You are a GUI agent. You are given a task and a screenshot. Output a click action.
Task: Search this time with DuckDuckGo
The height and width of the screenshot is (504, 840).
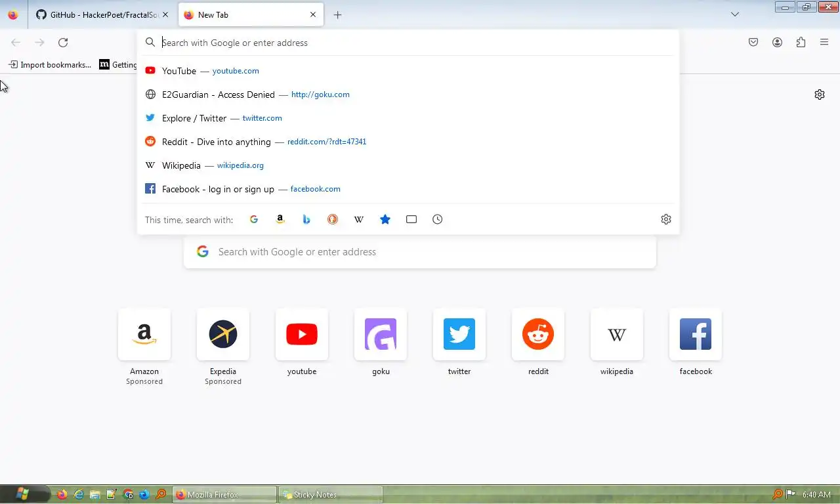(x=333, y=219)
